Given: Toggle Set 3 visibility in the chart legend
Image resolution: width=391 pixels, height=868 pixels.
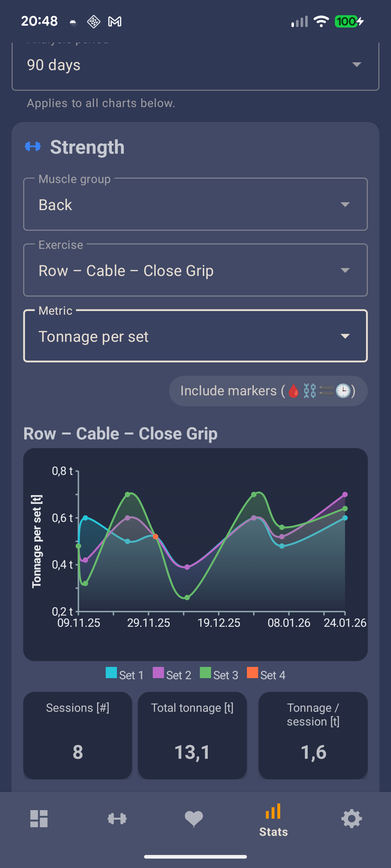Looking at the screenshot, I should click(x=219, y=673).
